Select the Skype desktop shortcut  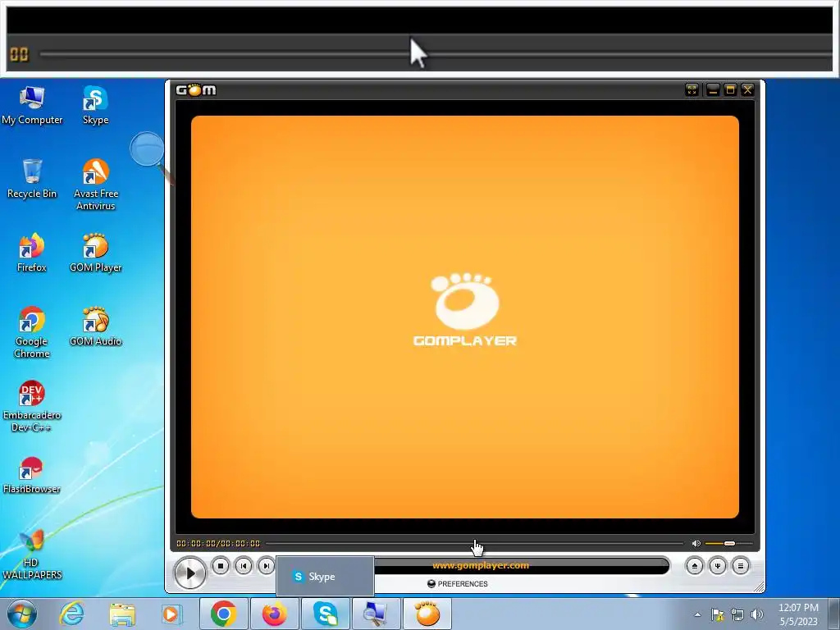click(x=95, y=106)
